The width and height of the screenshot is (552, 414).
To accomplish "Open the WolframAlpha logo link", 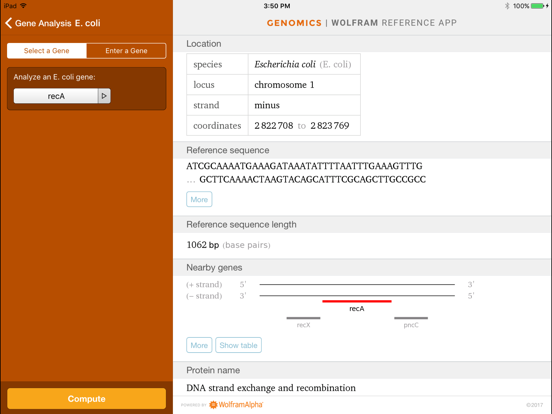I will 236,404.
